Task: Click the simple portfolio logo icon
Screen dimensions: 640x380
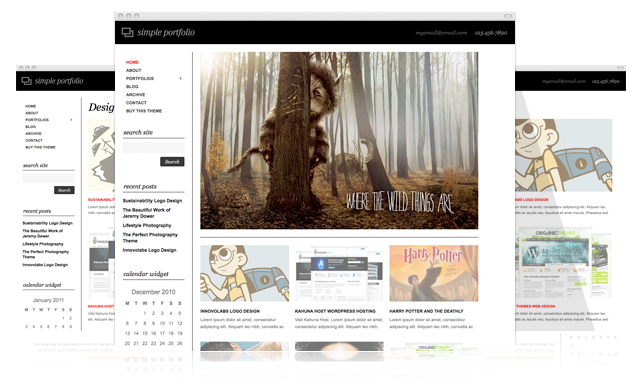Action: pos(127,32)
